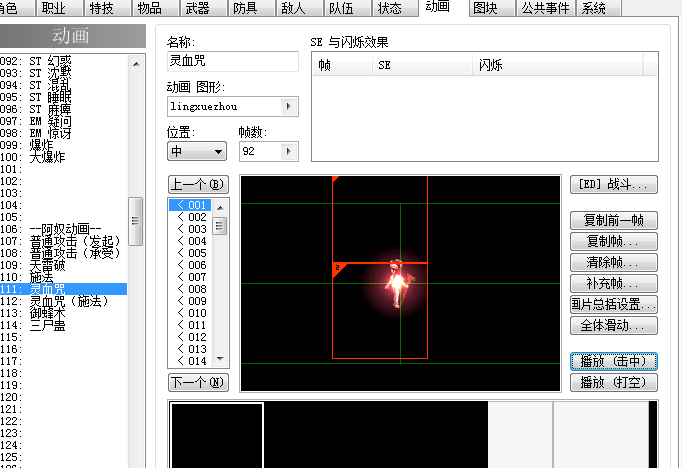Click the animation list scrollbar thumb

tap(136, 221)
